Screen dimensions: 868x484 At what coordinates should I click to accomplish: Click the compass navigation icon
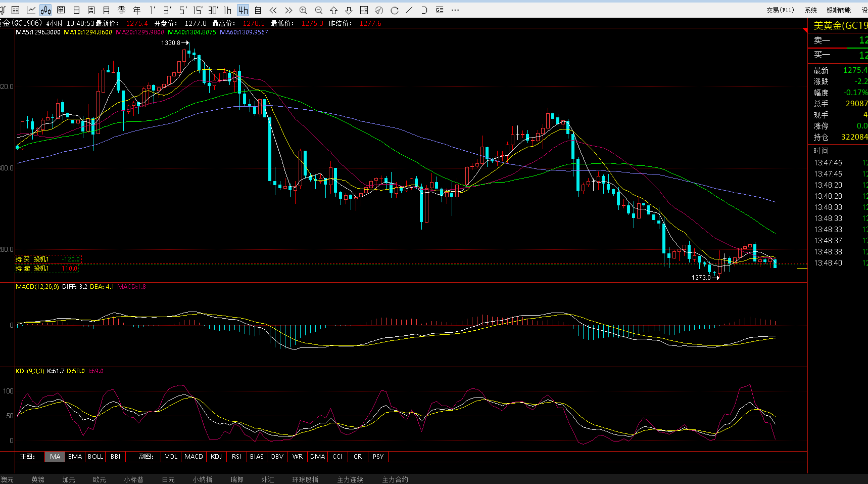click(379, 10)
